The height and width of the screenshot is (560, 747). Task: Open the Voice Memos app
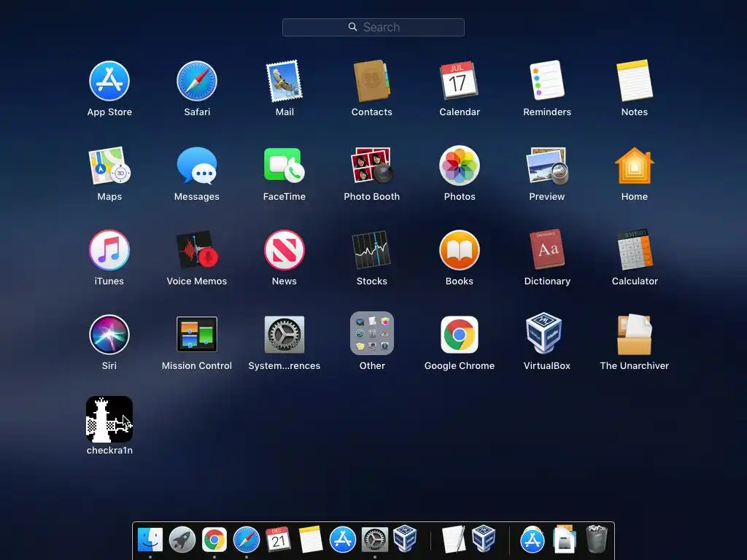(197, 250)
